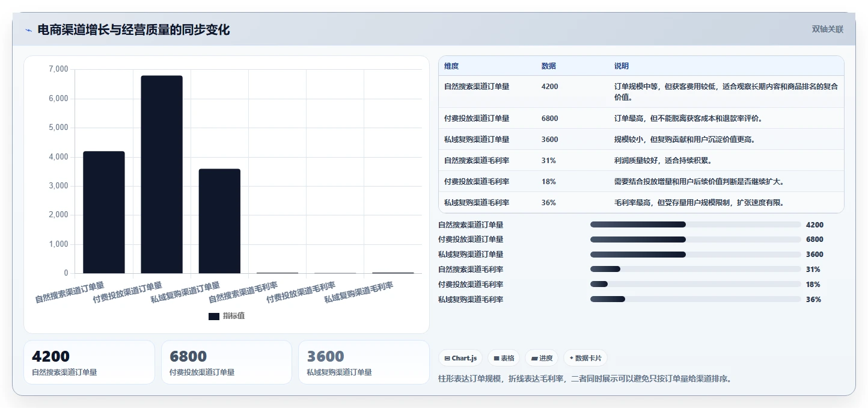Click the 自然搜索渠道订单量 bar in chart
Viewport: 868px width, 408px height.
click(104, 212)
